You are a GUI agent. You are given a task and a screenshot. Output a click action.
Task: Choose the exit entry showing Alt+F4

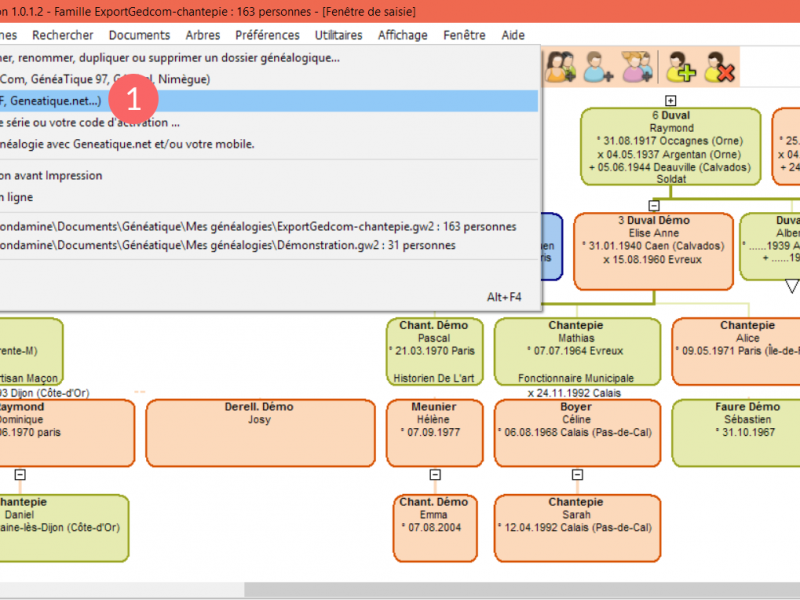point(268,297)
